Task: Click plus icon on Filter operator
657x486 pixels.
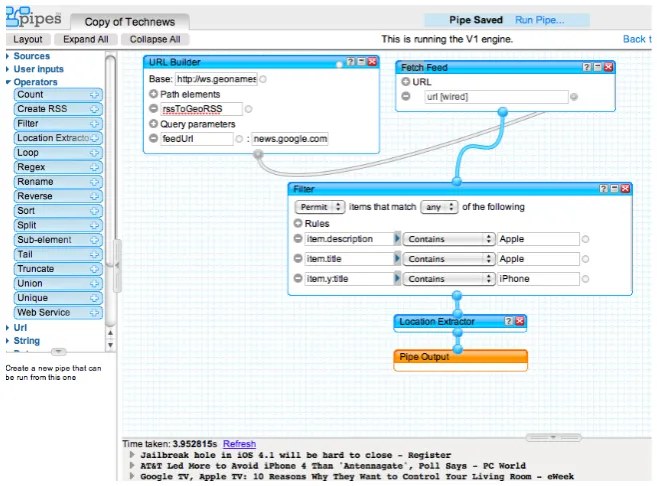Action: pyautogui.click(x=94, y=124)
